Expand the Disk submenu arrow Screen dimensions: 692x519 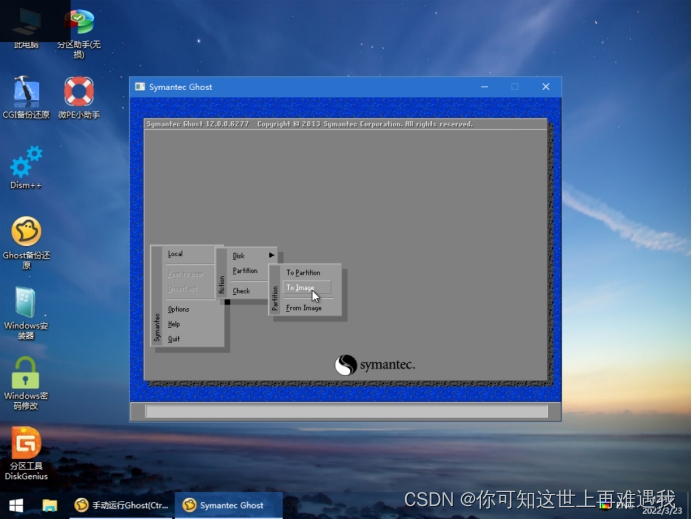point(271,255)
